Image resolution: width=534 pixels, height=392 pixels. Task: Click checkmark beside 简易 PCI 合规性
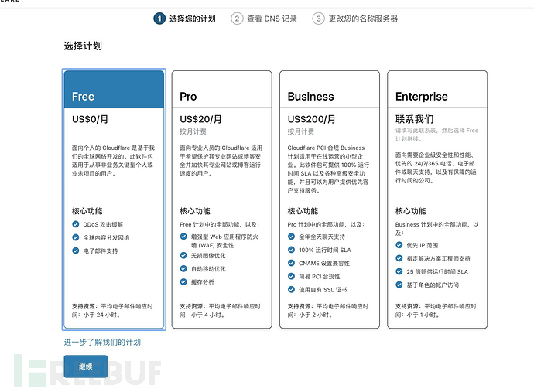[291, 276]
